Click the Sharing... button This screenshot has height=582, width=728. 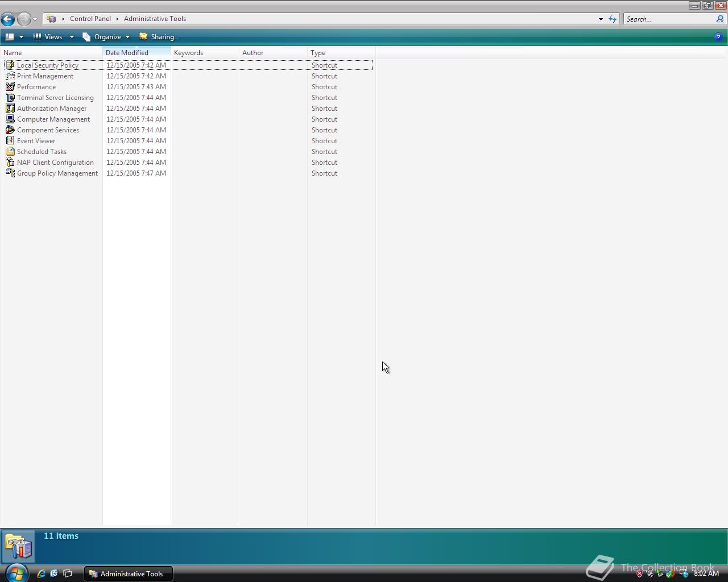pyautogui.click(x=159, y=37)
